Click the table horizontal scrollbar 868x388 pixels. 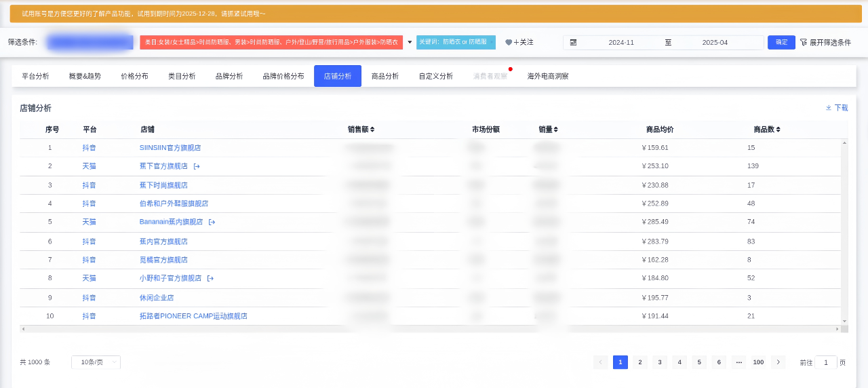(x=430, y=329)
